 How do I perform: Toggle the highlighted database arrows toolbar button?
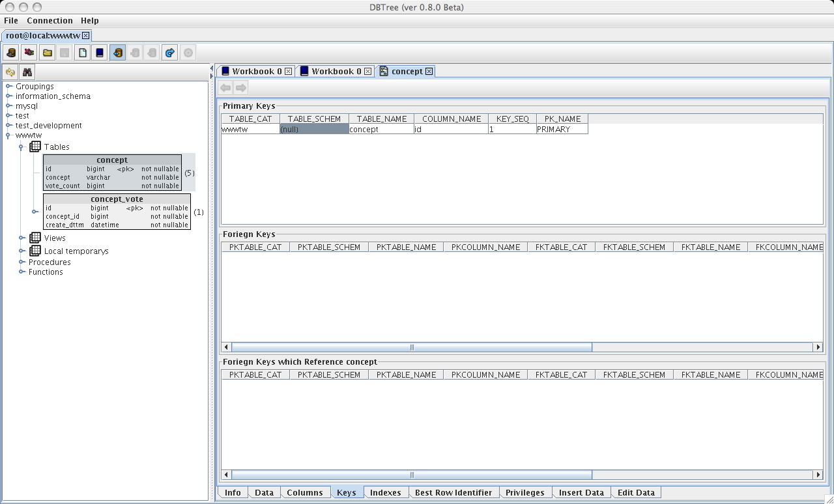[x=117, y=53]
